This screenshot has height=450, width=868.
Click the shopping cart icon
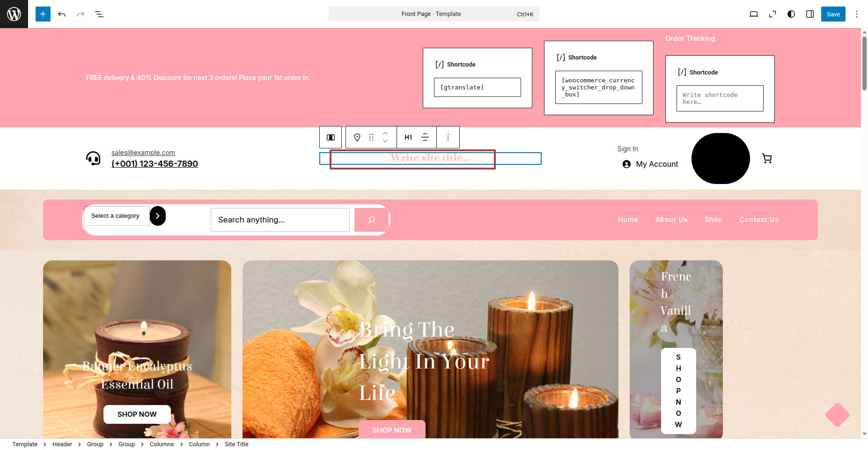click(x=767, y=159)
